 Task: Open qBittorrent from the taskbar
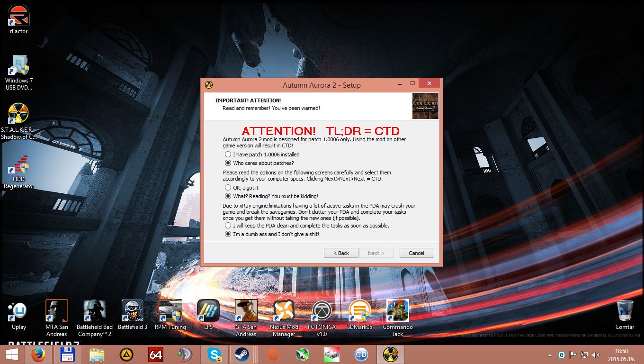tap(361, 355)
